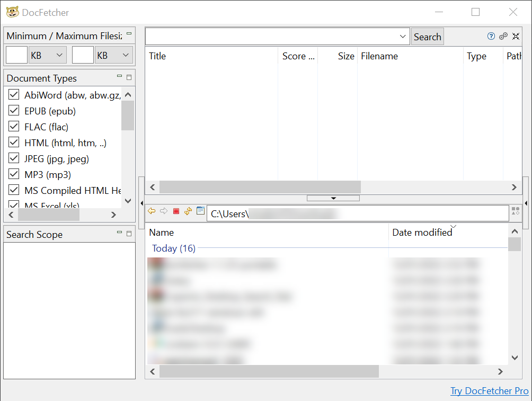The image size is (532, 401).
Task: Open text-only view with the document icon
Action: [200, 211]
